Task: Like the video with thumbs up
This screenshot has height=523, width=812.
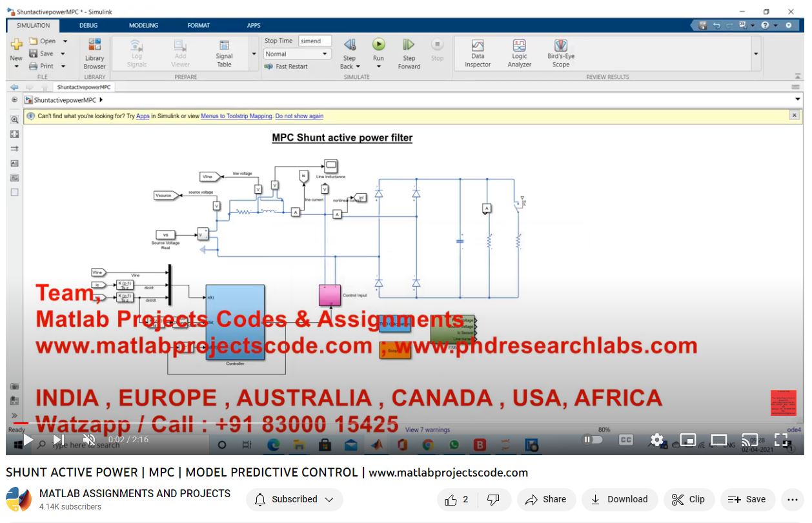Action: 456,499
